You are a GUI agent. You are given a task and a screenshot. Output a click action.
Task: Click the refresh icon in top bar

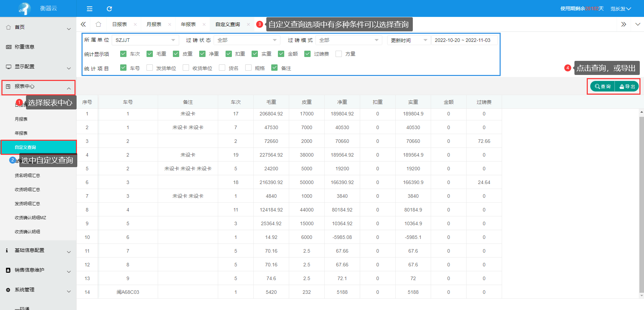click(109, 9)
